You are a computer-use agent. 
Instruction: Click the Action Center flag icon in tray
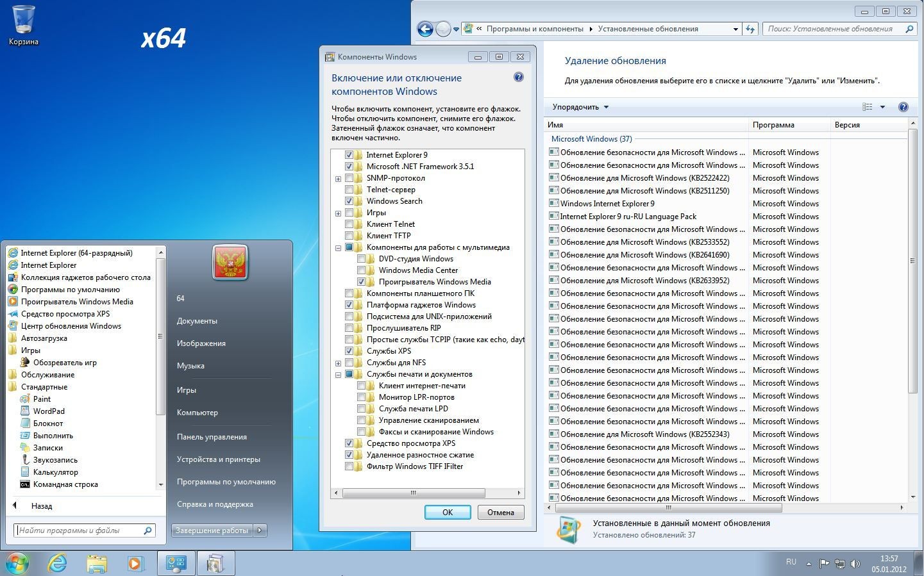click(x=824, y=564)
